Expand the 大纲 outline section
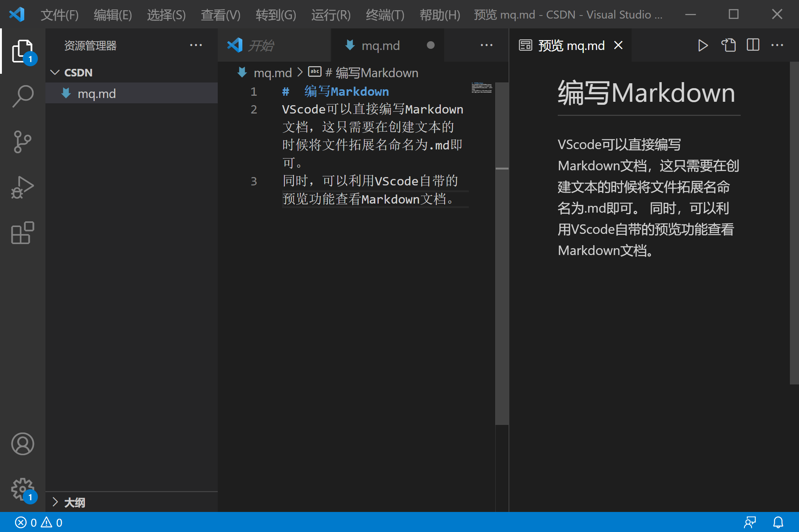Image resolution: width=799 pixels, height=532 pixels. pos(55,502)
